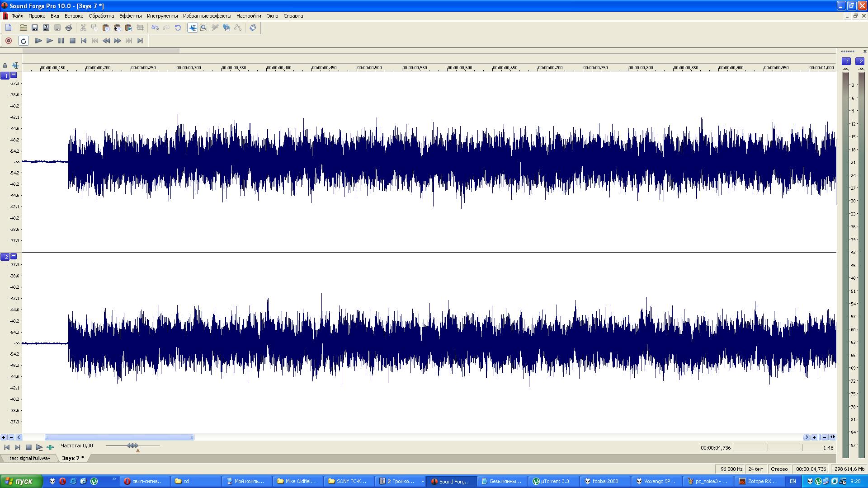Image resolution: width=868 pixels, height=488 pixels.
Task: Click the Forward button
Action: (x=118, y=41)
